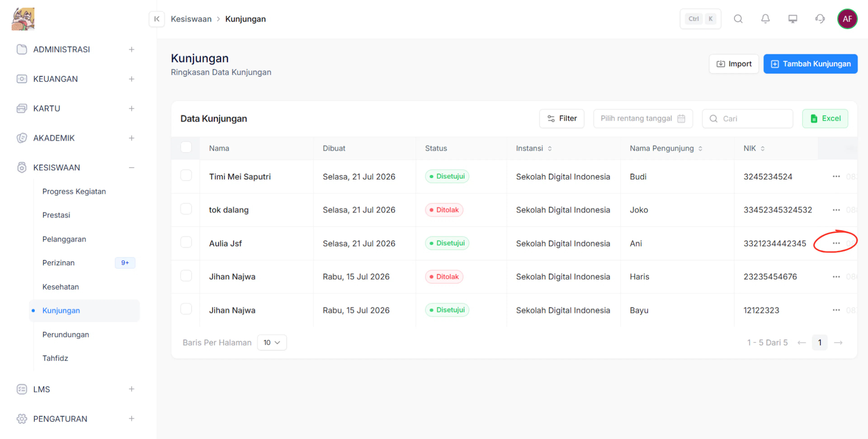Click the AKADEMIK icon
Viewport: 868px width, 439px height.
click(x=21, y=138)
